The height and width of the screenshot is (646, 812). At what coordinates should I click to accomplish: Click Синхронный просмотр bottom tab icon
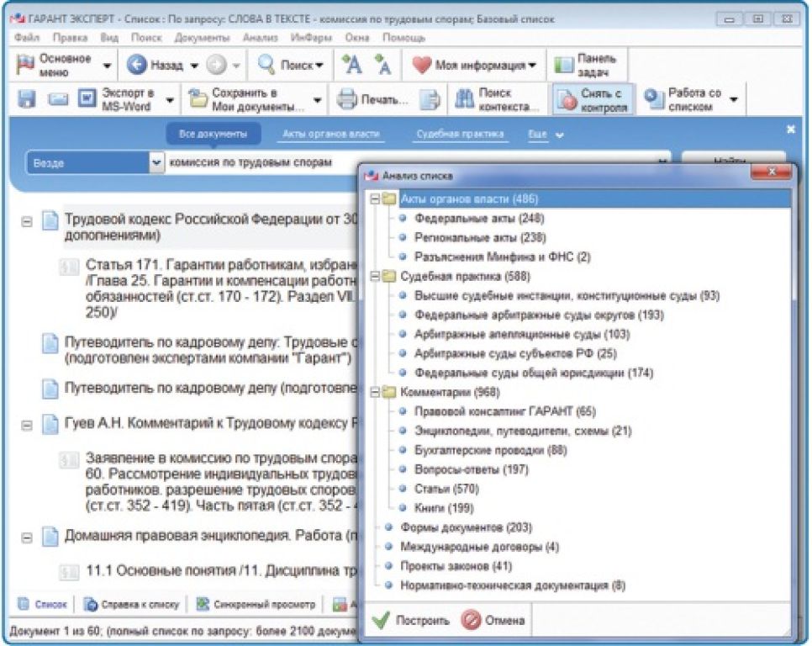(x=203, y=604)
